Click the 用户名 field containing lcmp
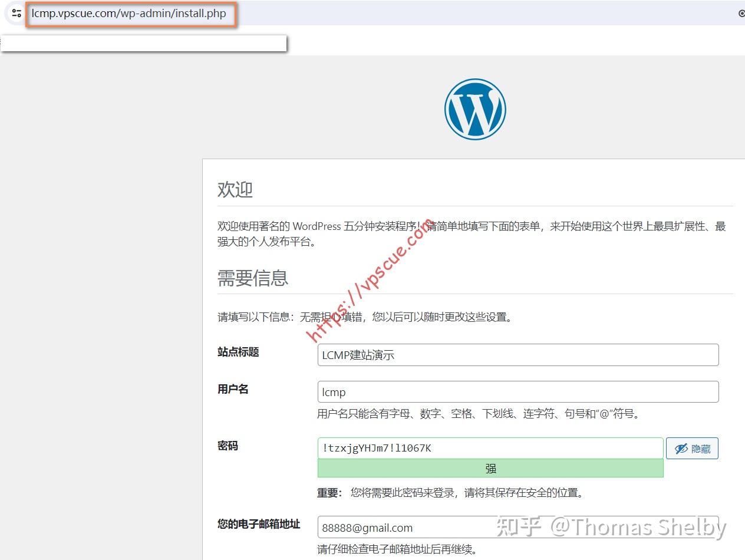Screen dimensions: 745x560 (x=517, y=391)
